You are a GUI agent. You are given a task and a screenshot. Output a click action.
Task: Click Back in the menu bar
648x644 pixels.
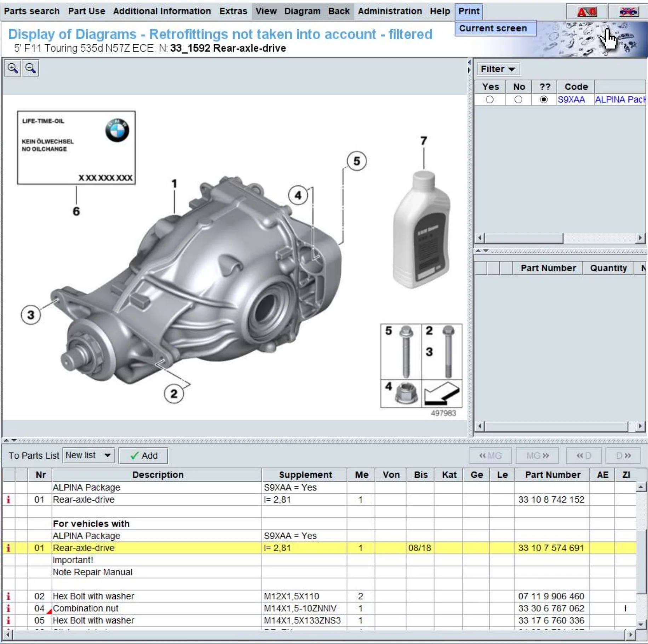[339, 11]
